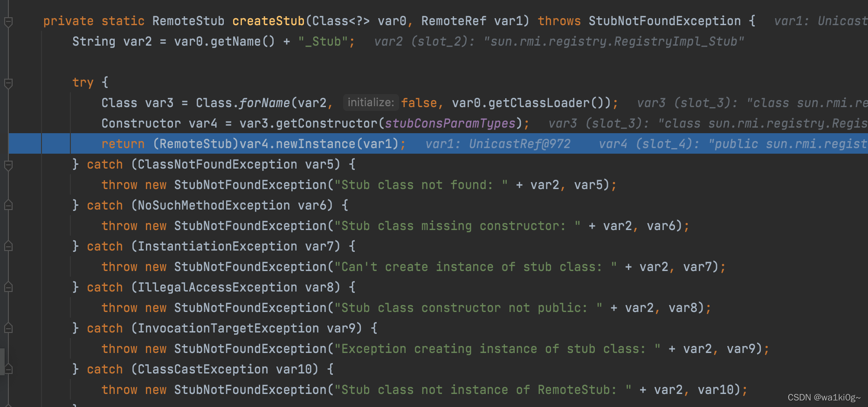Fold the InvocationTargetException catch block
The width and height of the screenshot is (868, 407).
pos(8,328)
